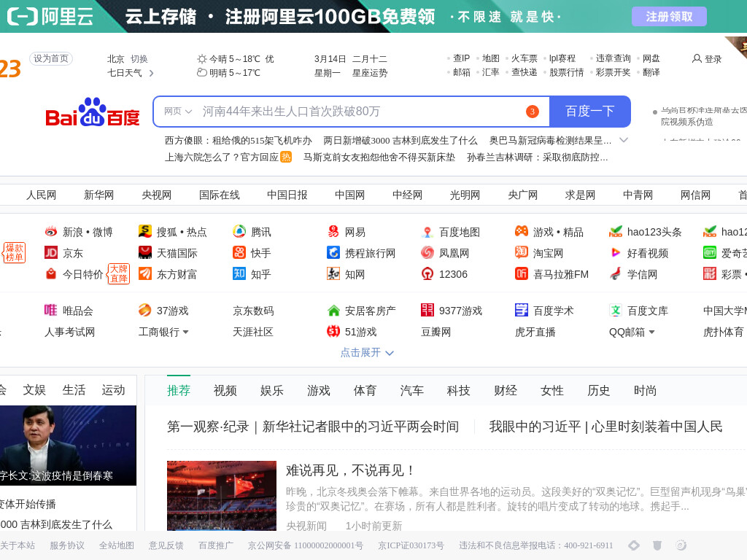747x560 pixels.
Task: Open the 火车票 link
Action: click(x=524, y=58)
